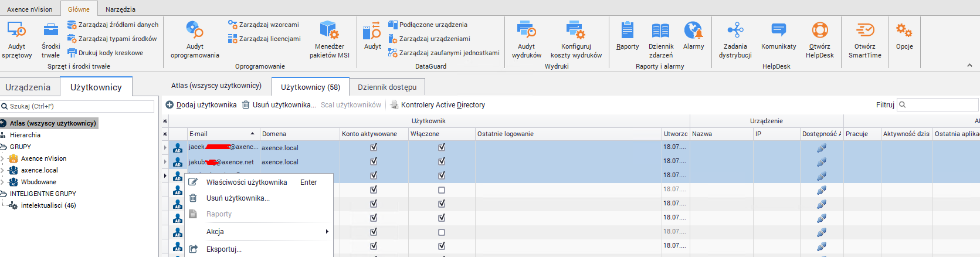This screenshot has width=980, height=257.
Task: Open Komunikaty
Action: coord(779,36)
